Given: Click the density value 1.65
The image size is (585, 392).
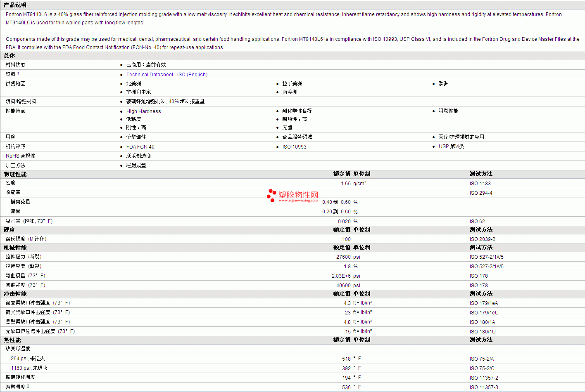Looking at the screenshot, I should pyautogui.click(x=346, y=184).
